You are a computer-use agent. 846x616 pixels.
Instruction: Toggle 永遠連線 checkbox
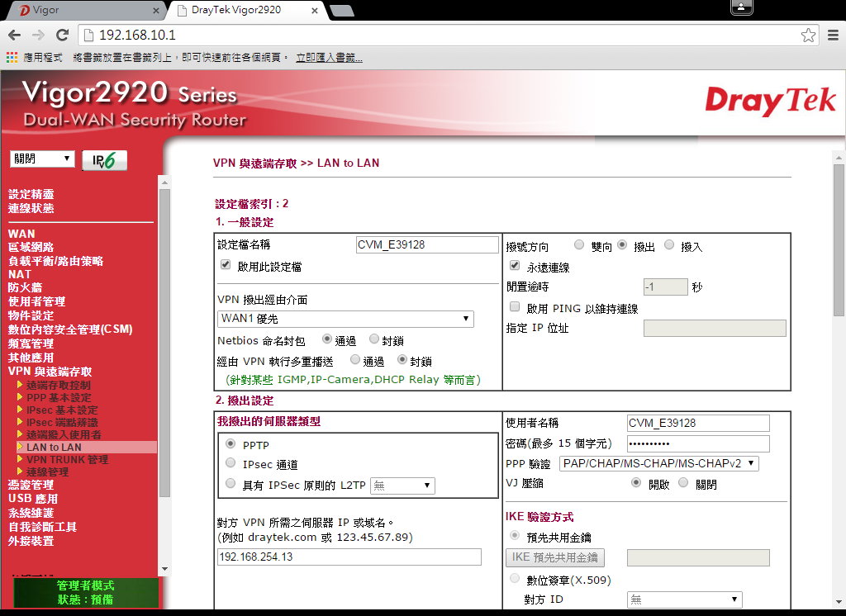click(515, 265)
